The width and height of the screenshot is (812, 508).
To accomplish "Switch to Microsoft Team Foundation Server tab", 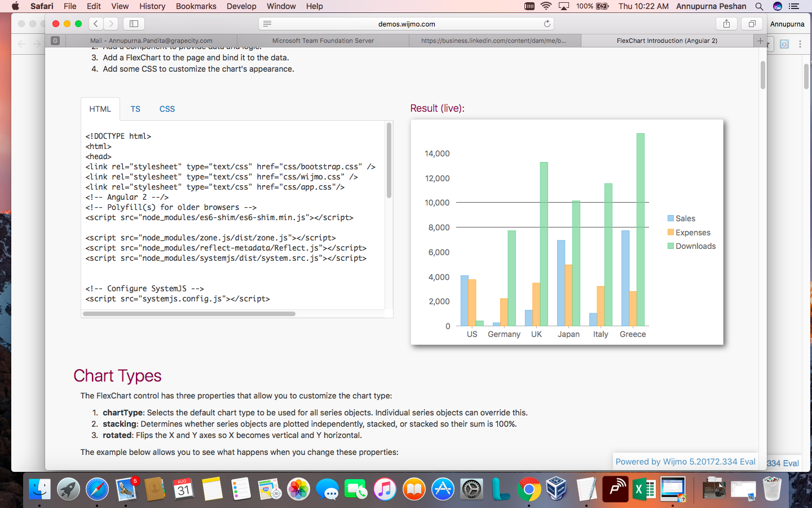I will click(323, 41).
